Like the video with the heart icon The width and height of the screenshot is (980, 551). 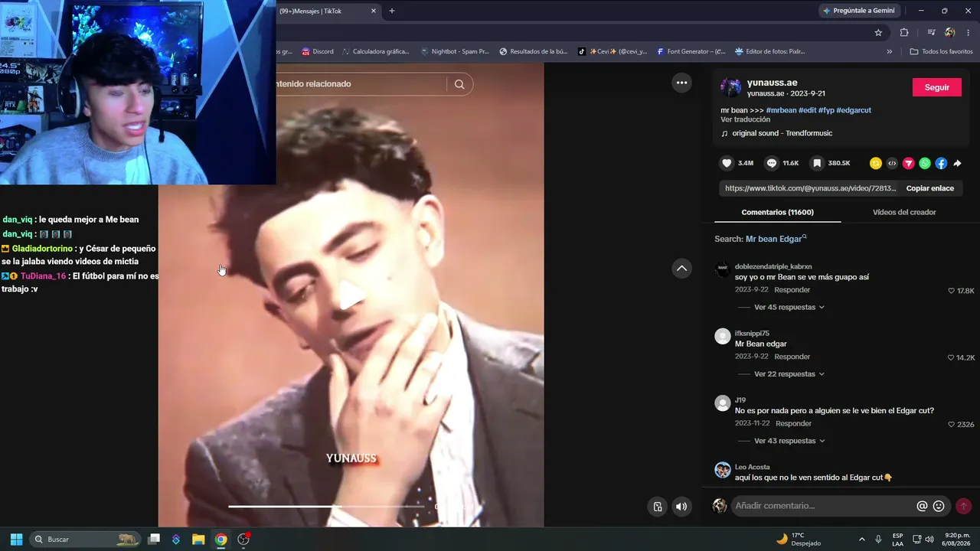pos(727,163)
